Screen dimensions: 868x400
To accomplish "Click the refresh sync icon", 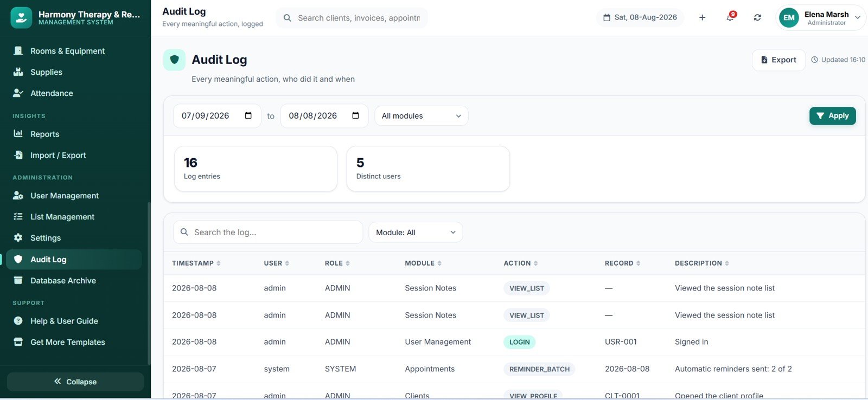I will pyautogui.click(x=757, y=17).
